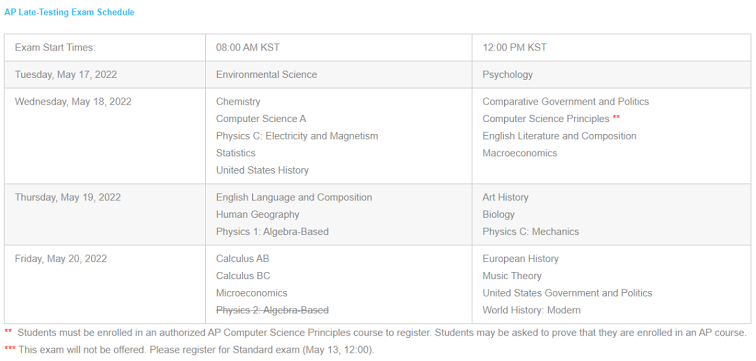Viewport: 756px width, 361px height.
Task: Click the red asterisks after Computer Science Principles
Action: pyautogui.click(x=616, y=117)
